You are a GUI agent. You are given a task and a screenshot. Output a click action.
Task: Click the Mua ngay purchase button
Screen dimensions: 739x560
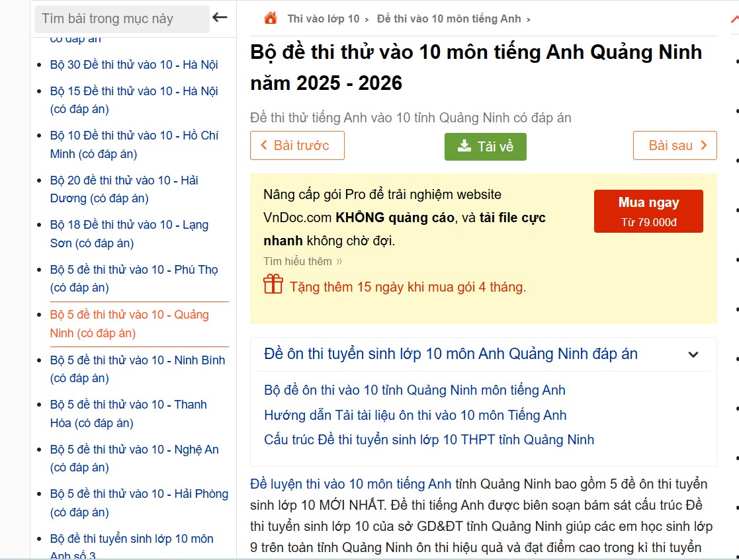coord(648,210)
